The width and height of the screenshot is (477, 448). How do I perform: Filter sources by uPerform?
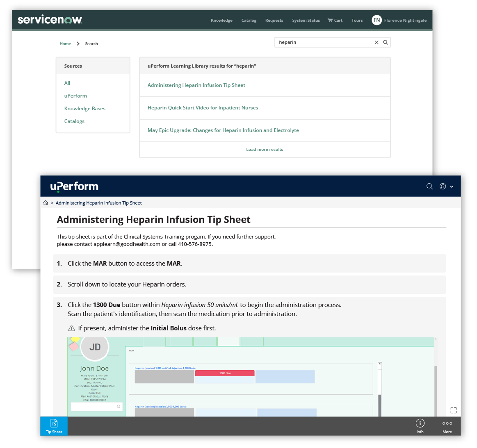click(x=75, y=96)
